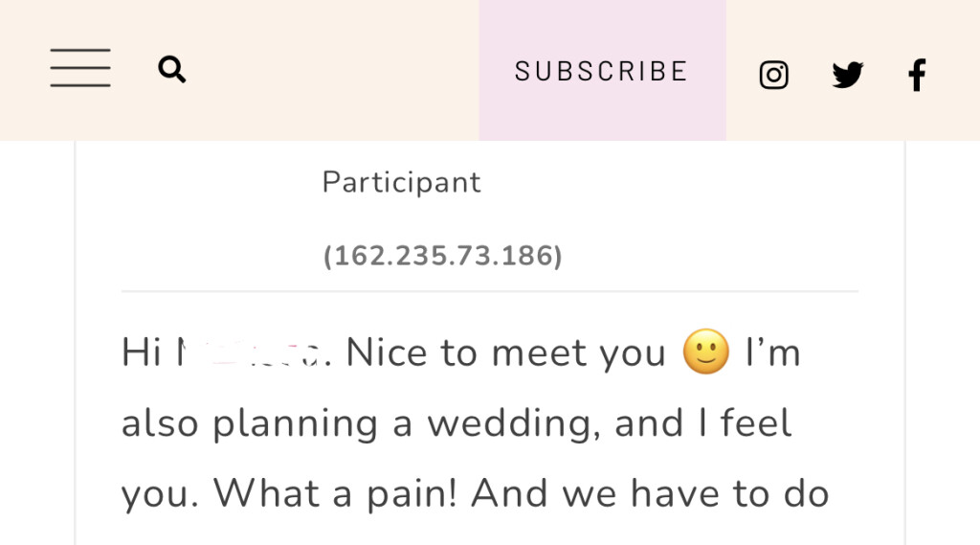980x545 pixels.
Task: Click the Participant role label
Action: coord(401,182)
